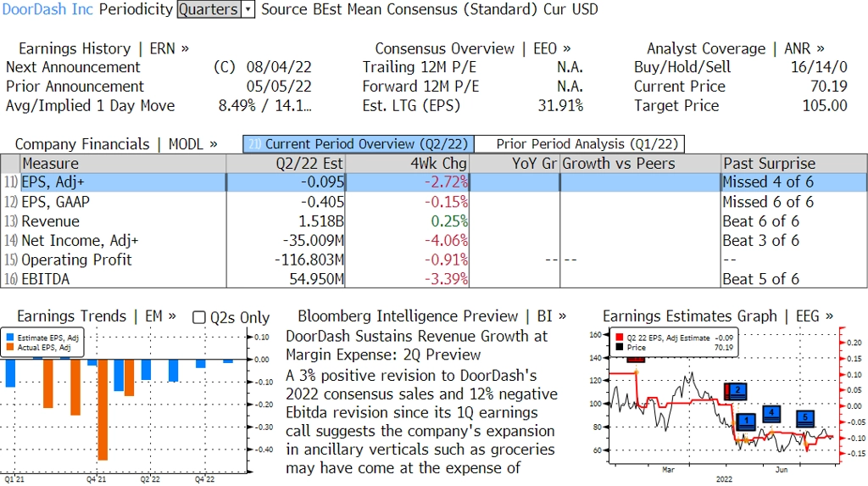Screen dimensions: 868x486
Task: Open Earnings History ERN link
Action: coord(103,48)
